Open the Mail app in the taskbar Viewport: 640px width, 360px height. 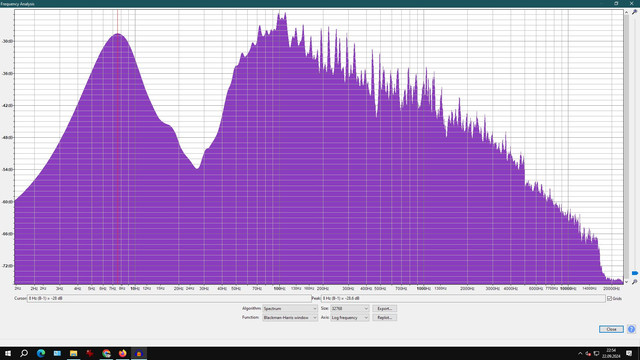coord(57,353)
